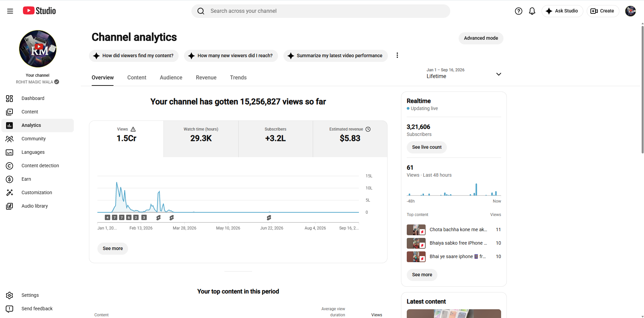Click the Create button
Image resolution: width=644 pixels, height=318 pixels.
coord(603,11)
